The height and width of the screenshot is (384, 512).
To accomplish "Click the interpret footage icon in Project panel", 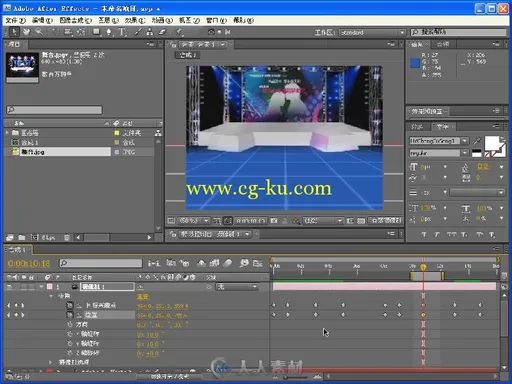I will coord(10,237).
